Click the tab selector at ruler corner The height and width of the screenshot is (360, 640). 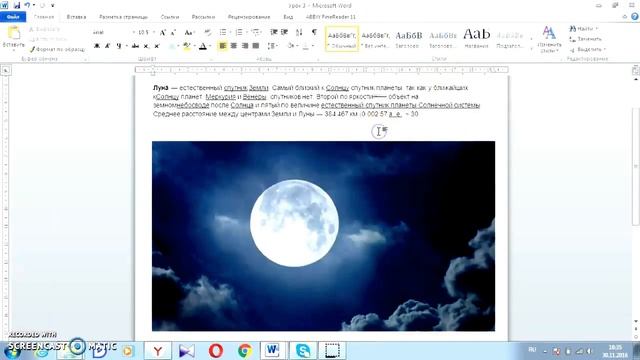[6, 71]
